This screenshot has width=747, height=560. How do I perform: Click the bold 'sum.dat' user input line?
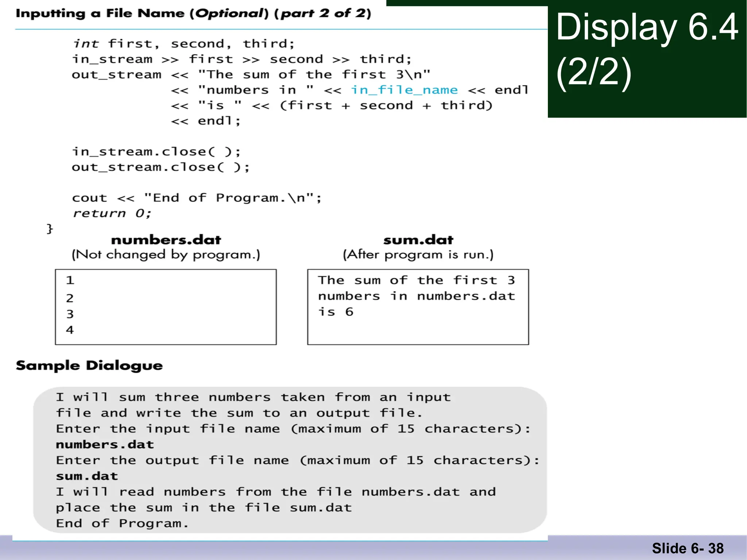87,477
